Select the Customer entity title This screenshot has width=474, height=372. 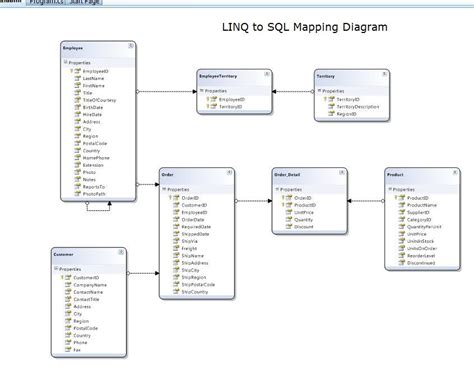[x=63, y=254]
